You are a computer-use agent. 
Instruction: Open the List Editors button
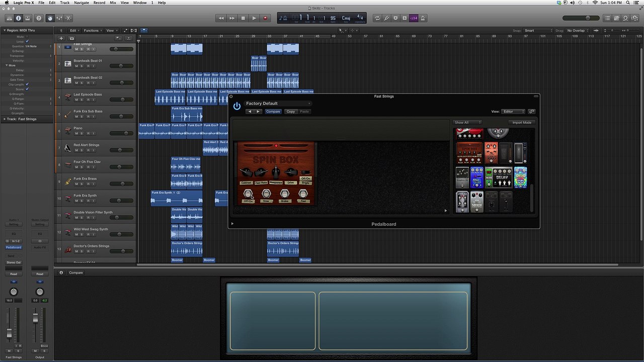[607, 18]
